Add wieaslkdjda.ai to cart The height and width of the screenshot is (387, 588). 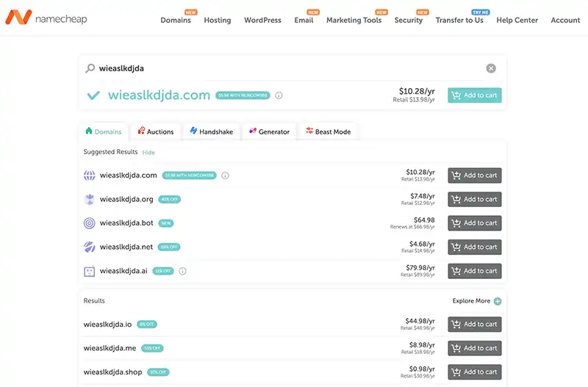[x=474, y=271]
